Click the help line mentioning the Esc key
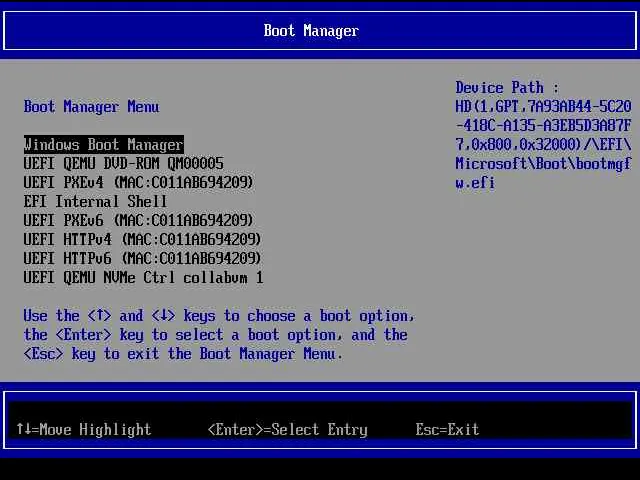Viewport: 640px width, 480px height. pyautogui.click(x=183, y=353)
